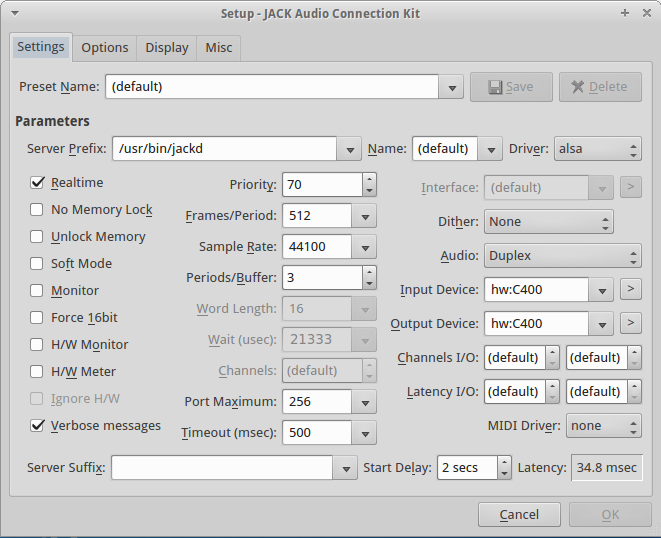Expand Frames/Period dropdown
The width and height of the screenshot is (661, 538).
tap(365, 216)
